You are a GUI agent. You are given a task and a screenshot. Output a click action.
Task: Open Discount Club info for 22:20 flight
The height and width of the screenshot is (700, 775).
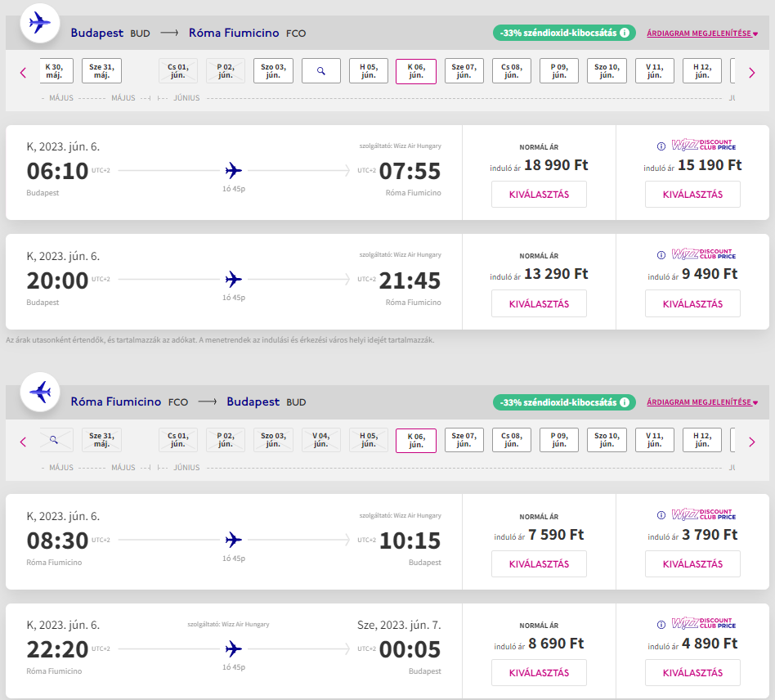[661, 625]
